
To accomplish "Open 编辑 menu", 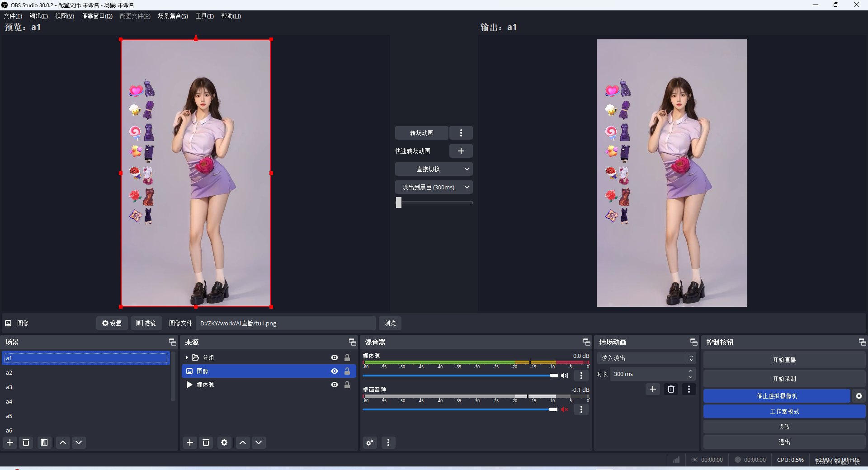I will pos(38,16).
